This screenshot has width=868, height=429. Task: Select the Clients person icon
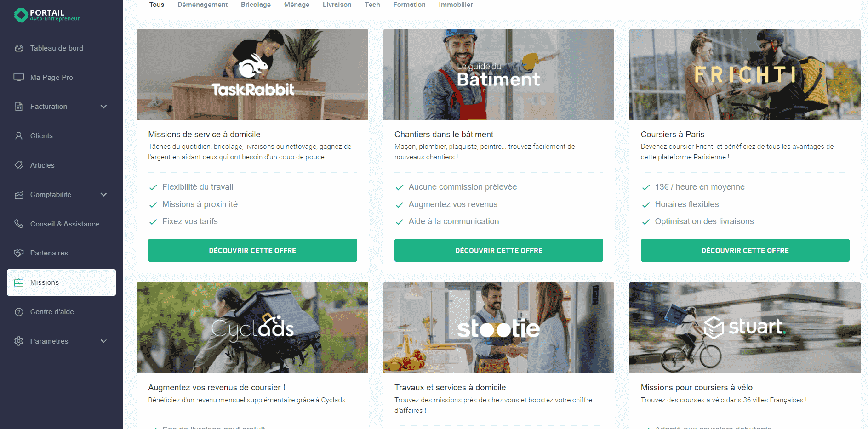tap(19, 136)
